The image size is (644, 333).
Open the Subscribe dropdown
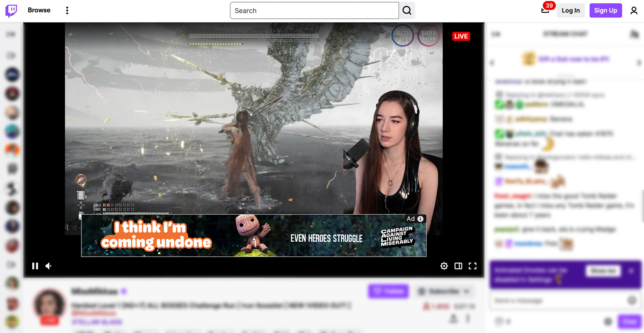point(444,291)
